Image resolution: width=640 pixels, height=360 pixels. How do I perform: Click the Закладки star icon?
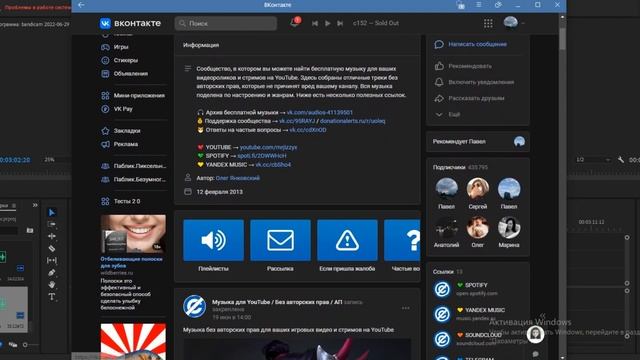[x=105, y=131]
